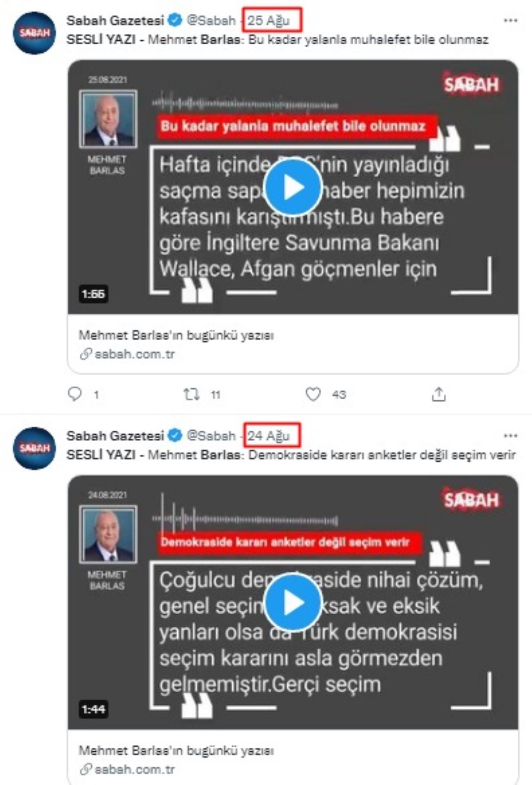Open first card title Mehmet Barlas'ın bugünkü yazısı
532x785 pixels.
(176, 335)
